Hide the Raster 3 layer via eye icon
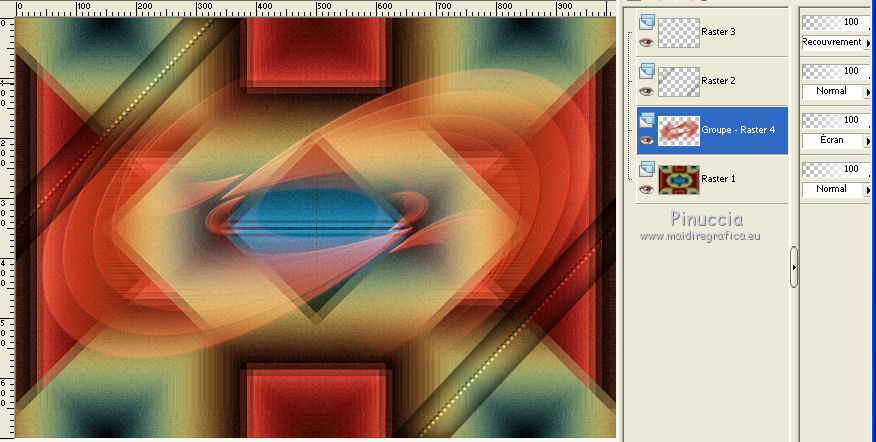The image size is (876, 442). 646,42
